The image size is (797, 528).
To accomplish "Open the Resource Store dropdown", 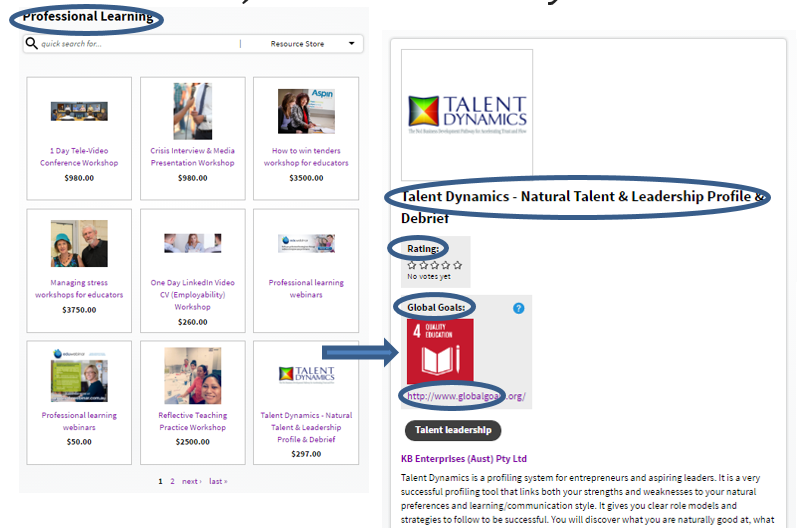I will click(x=312, y=44).
